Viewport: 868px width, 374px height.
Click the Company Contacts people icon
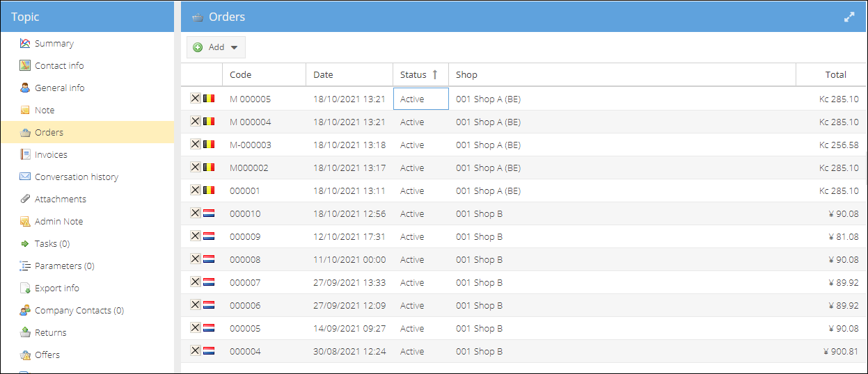[25, 310]
